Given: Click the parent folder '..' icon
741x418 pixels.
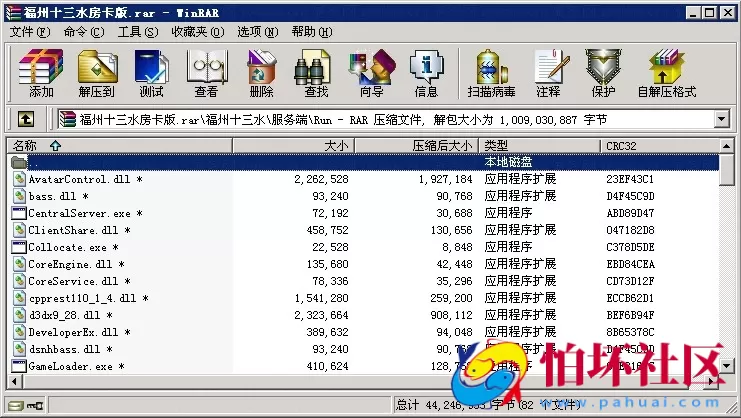Looking at the screenshot, I should (x=19, y=162).
